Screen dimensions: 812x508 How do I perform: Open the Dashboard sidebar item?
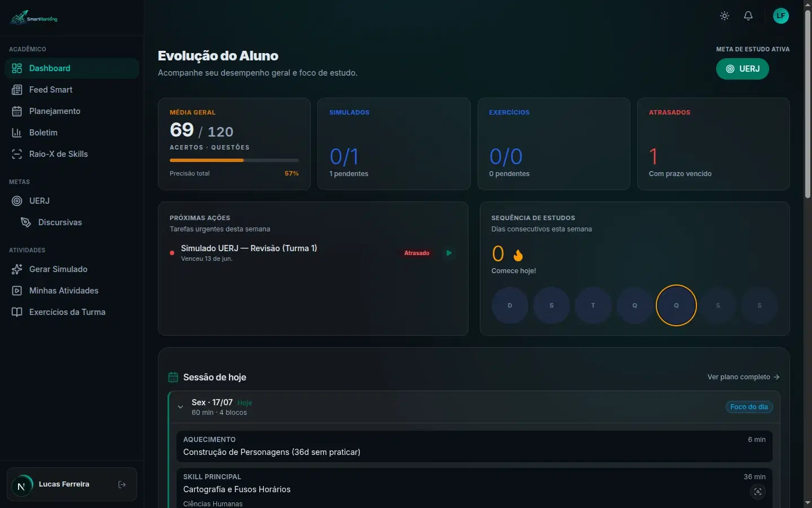pyautogui.click(x=72, y=68)
